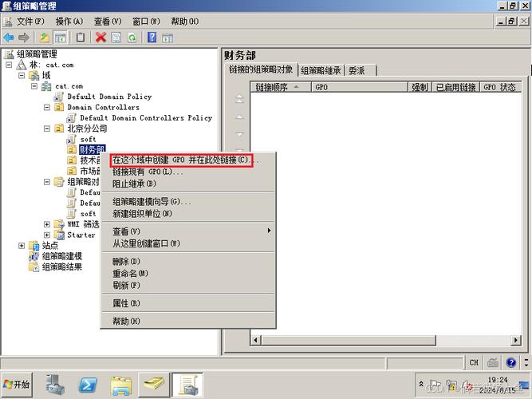Click the blue help icon in language bar
Viewport: 532px width, 399px height.
[511, 362]
